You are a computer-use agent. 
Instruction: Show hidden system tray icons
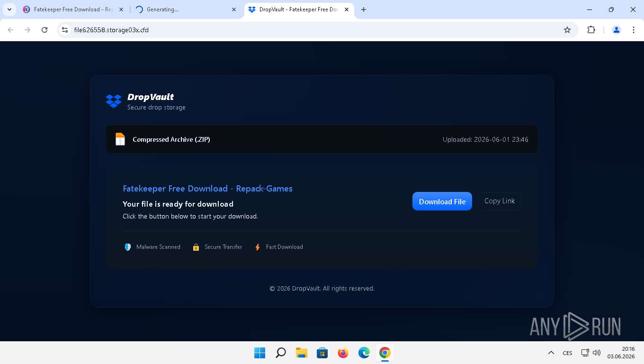pos(551,353)
